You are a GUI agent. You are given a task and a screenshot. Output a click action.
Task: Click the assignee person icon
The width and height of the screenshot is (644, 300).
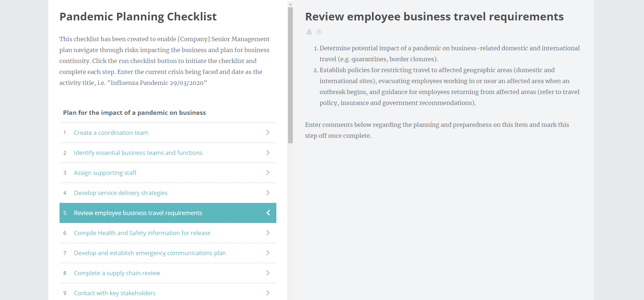pos(309,32)
